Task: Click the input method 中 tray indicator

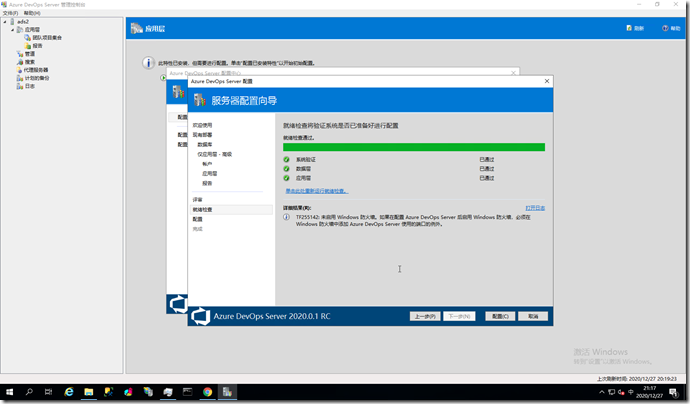Action: tap(631, 392)
